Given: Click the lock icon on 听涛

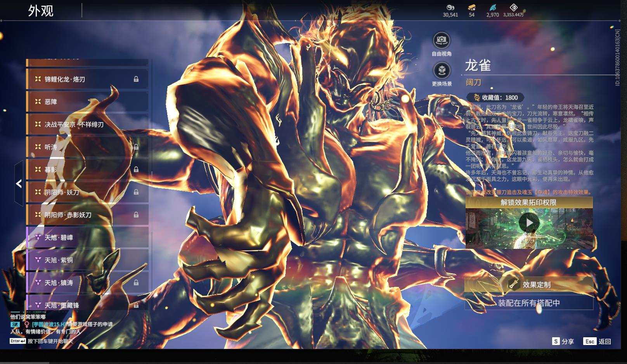Looking at the screenshot, I should (136, 147).
